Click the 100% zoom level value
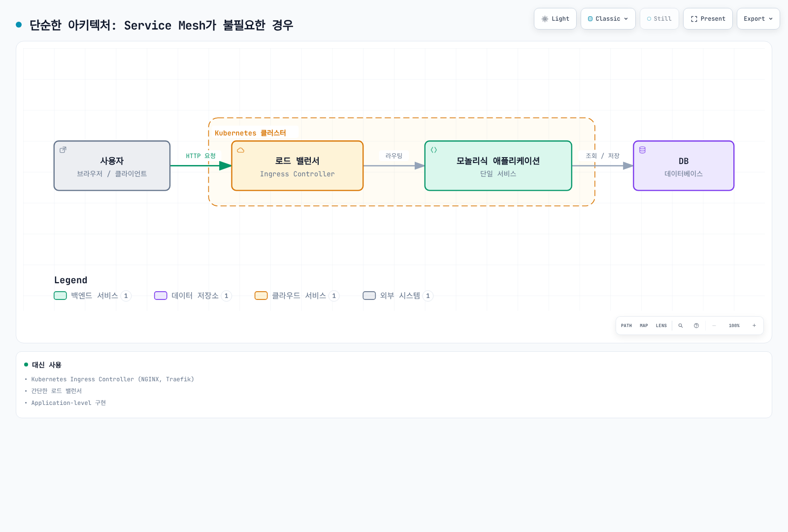788x532 pixels. (x=734, y=326)
